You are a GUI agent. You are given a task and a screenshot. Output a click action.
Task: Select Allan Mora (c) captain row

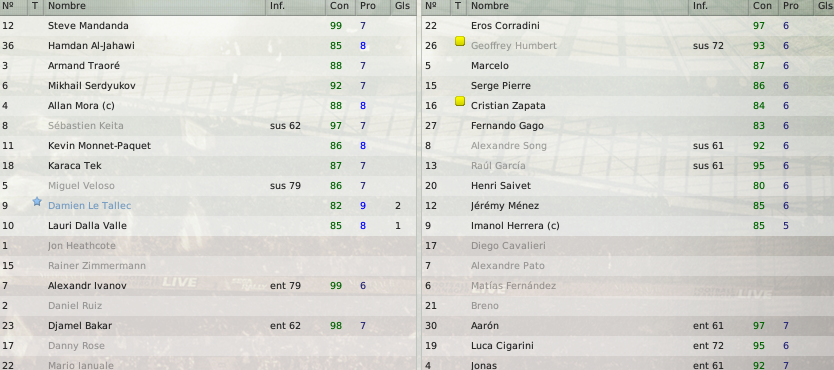pos(208,106)
